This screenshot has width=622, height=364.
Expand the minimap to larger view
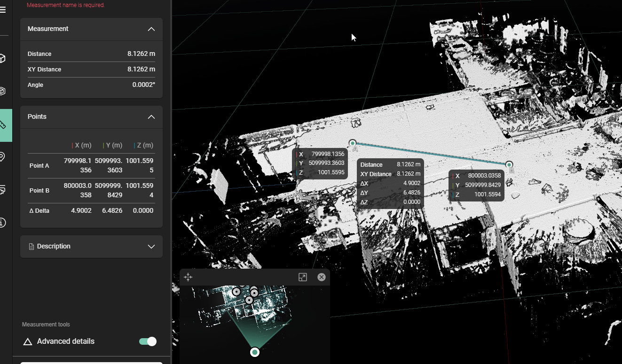click(x=303, y=277)
